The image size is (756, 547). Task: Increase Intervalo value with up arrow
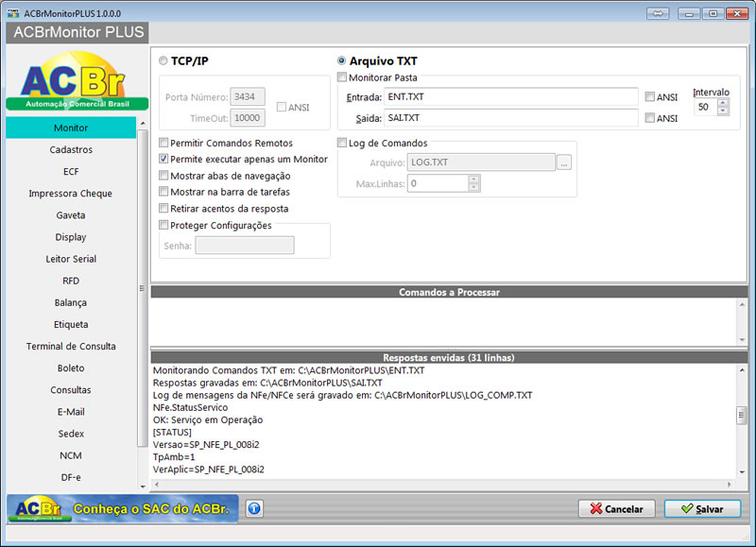tap(723, 103)
